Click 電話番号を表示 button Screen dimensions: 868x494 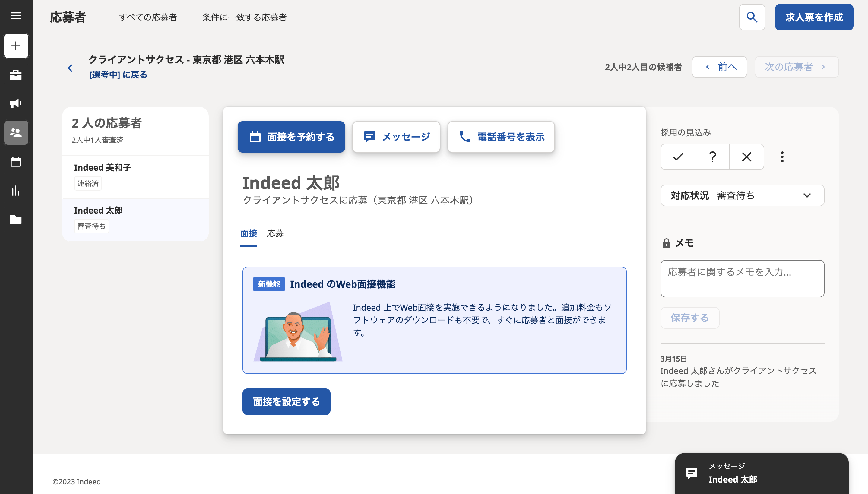[x=501, y=137]
